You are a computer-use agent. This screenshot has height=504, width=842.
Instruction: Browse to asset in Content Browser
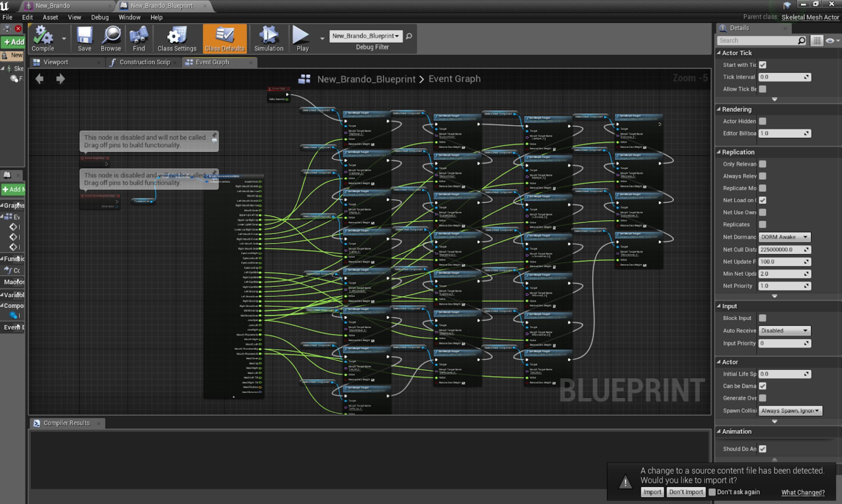click(x=111, y=39)
